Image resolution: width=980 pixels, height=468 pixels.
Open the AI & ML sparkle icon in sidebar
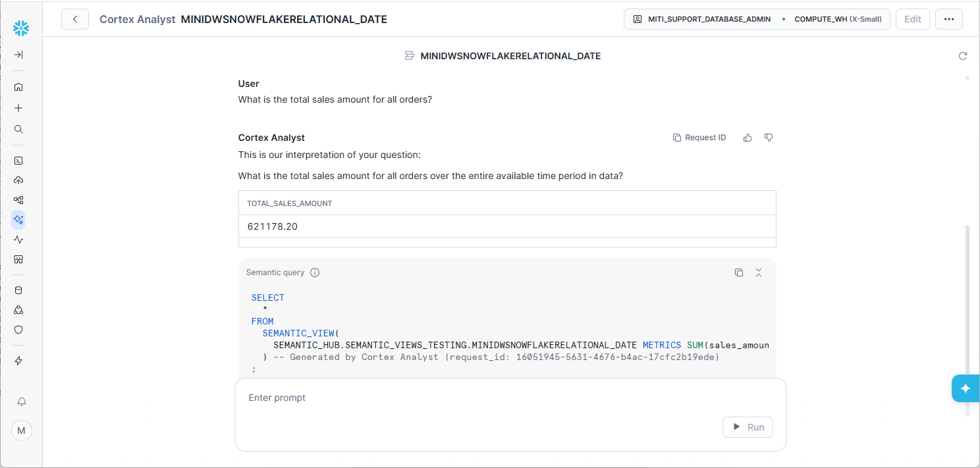pos(18,220)
